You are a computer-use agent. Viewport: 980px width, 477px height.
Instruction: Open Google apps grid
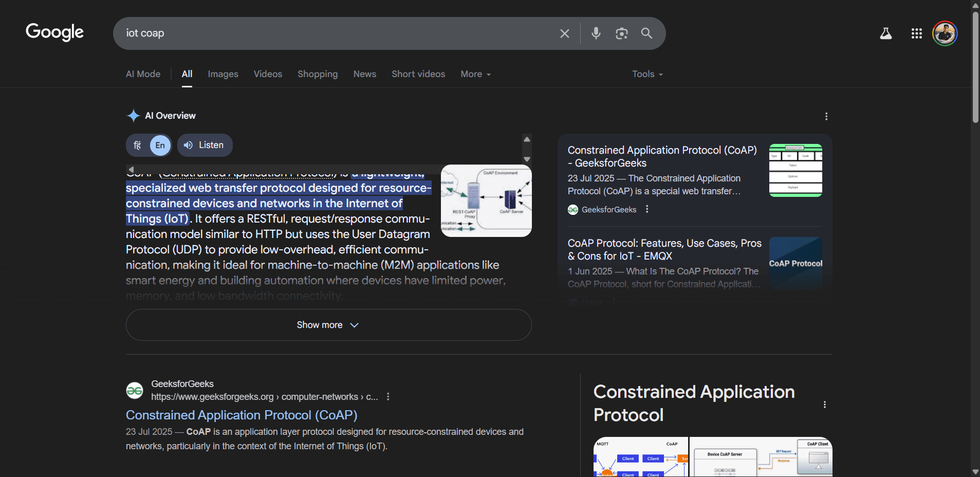[x=916, y=33]
